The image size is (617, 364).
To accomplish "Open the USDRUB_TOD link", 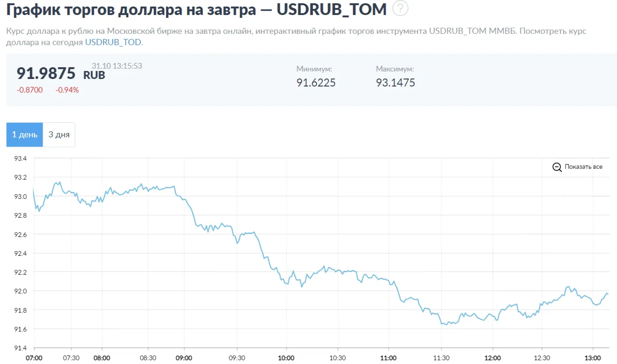I will [x=113, y=42].
